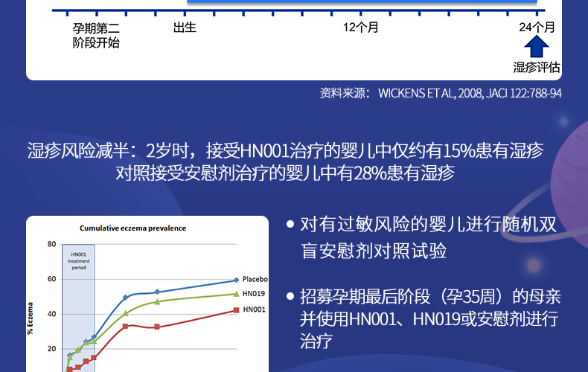Click the red square endpoint of the HN001 line
The width and height of the screenshot is (588, 372).
pos(236,310)
